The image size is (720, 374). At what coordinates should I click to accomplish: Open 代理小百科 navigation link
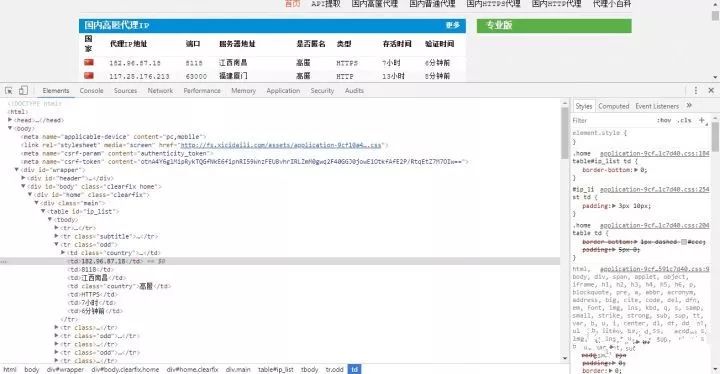[612, 4]
